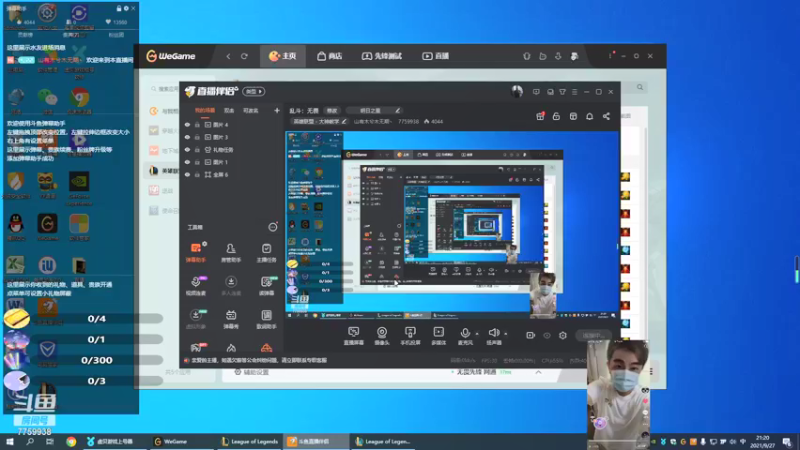This screenshot has width=800, height=450.
Task: Switch to the WeGame 商店 tab
Action: pyautogui.click(x=330, y=56)
